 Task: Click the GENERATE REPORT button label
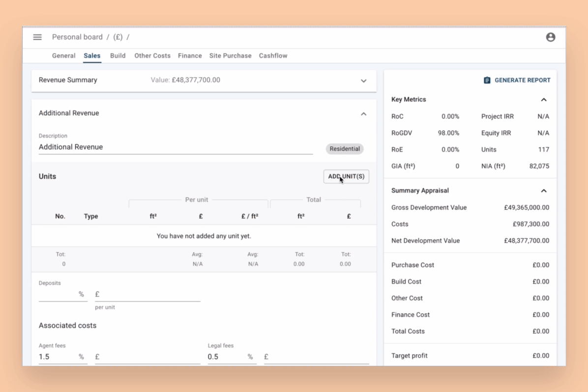pyautogui.click(x=523, y=80)
